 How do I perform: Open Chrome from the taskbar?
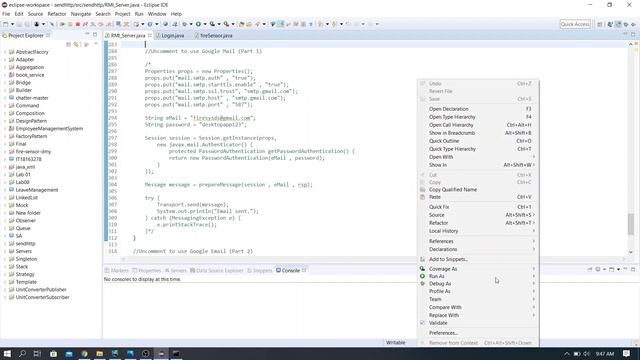[84, 353]
